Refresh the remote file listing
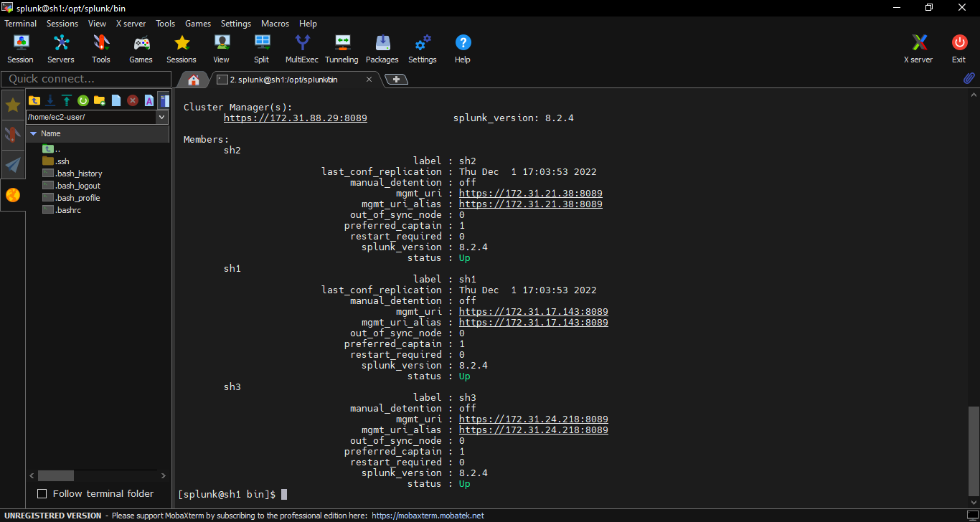This screenshot has height=522, width=980. tap(83, 100)
